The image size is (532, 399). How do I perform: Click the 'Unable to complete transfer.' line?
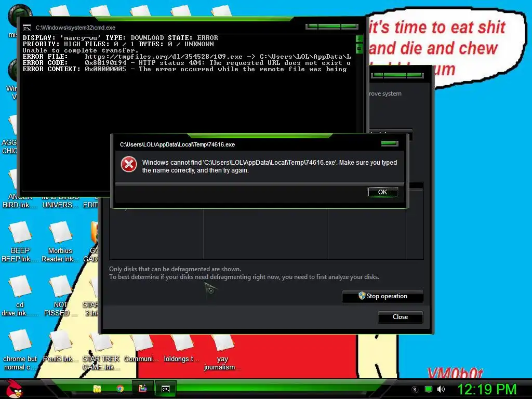tap(81, 50)
